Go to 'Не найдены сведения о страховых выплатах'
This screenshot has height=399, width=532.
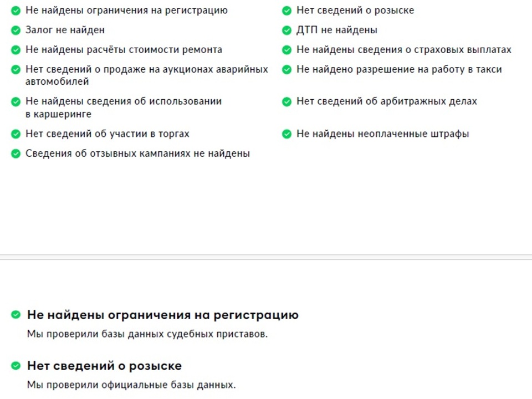point(403,50)
